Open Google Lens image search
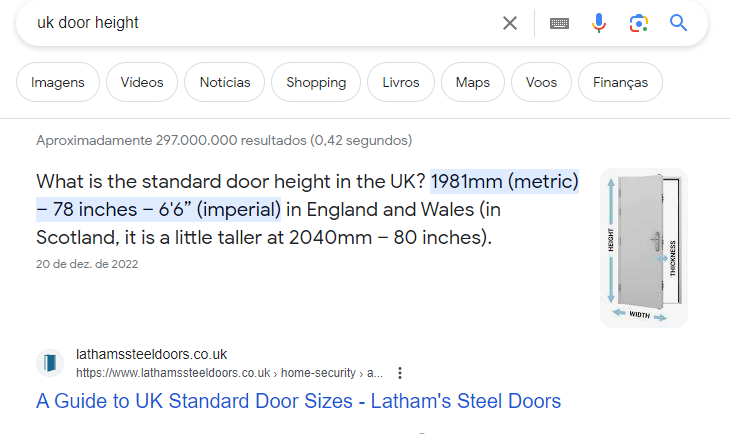The height and width of the screenshot is (434, 730). [639, 23]
